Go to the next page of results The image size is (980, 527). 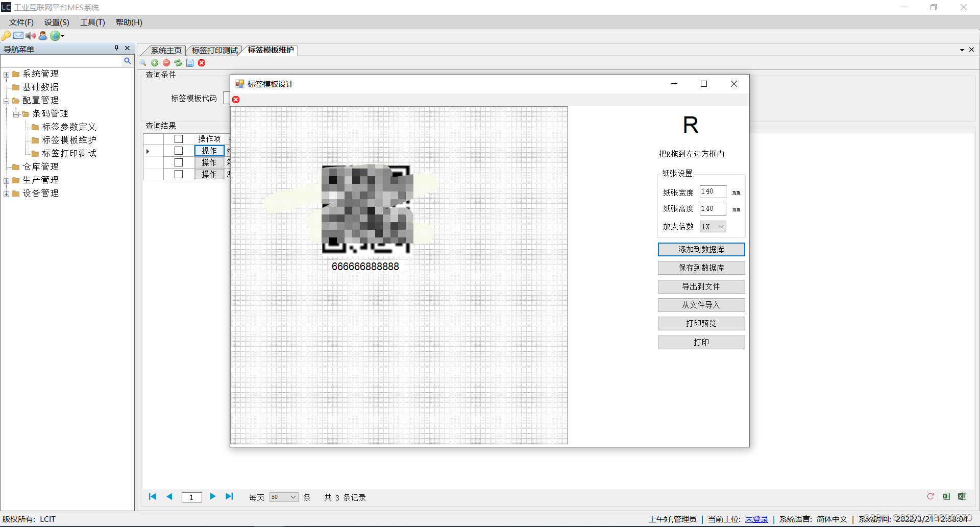click(x=213, y=496)
